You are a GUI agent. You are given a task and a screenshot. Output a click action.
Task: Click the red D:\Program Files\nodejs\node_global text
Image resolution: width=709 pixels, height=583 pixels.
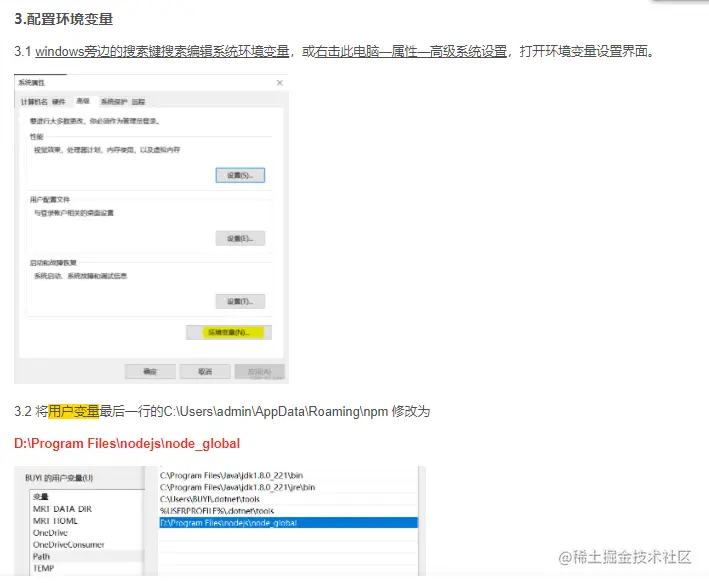[127, 443]
